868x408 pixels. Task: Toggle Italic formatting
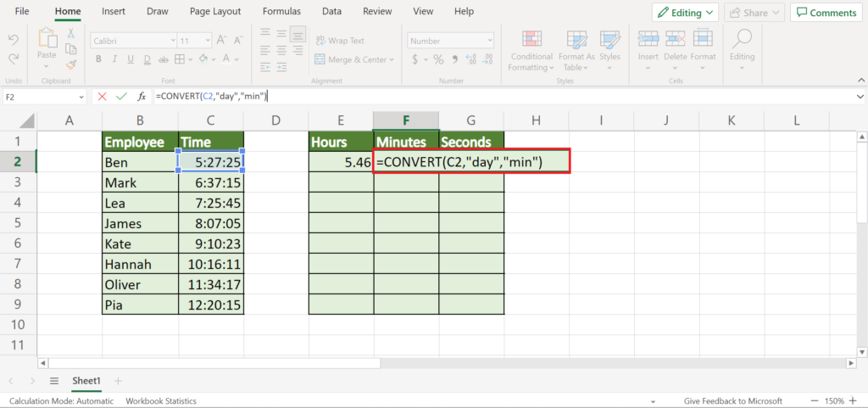tap(114, 59)
